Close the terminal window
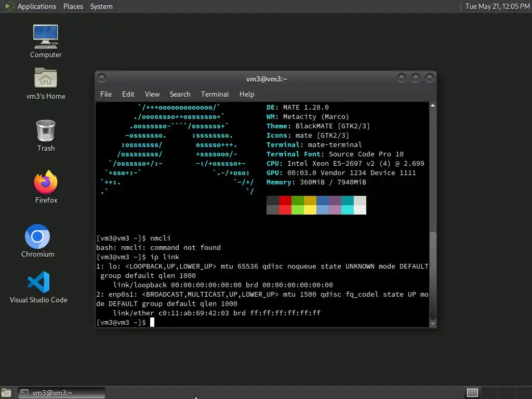 [x=430, y=78]
